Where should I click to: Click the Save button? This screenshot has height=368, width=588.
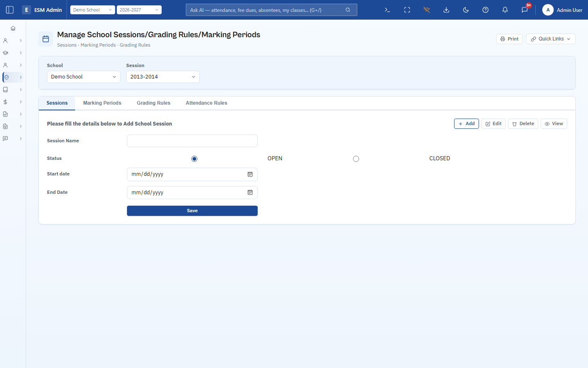pos(192,211)
